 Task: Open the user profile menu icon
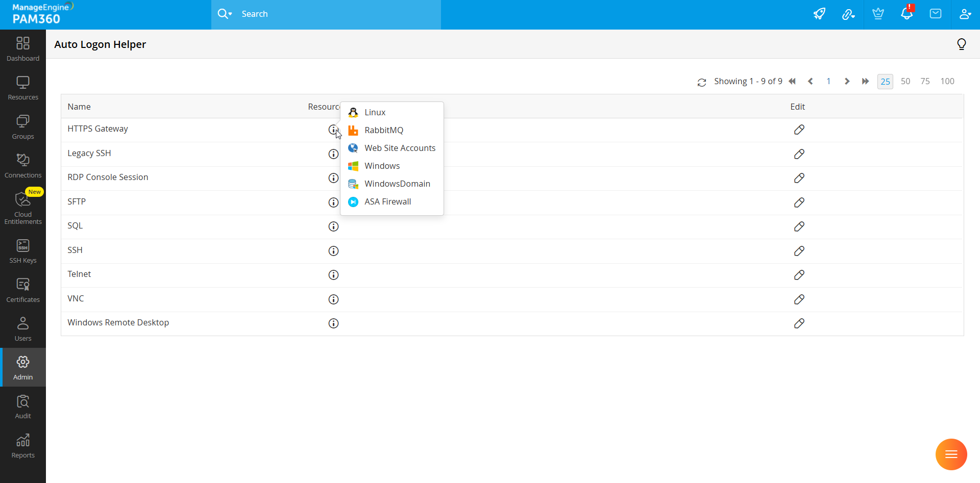965,14
